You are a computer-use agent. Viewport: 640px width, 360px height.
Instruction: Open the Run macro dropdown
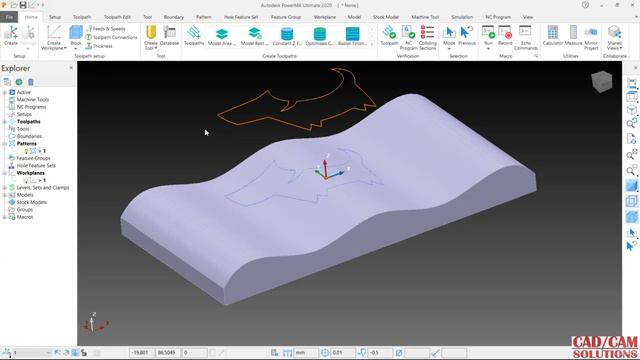488,49
